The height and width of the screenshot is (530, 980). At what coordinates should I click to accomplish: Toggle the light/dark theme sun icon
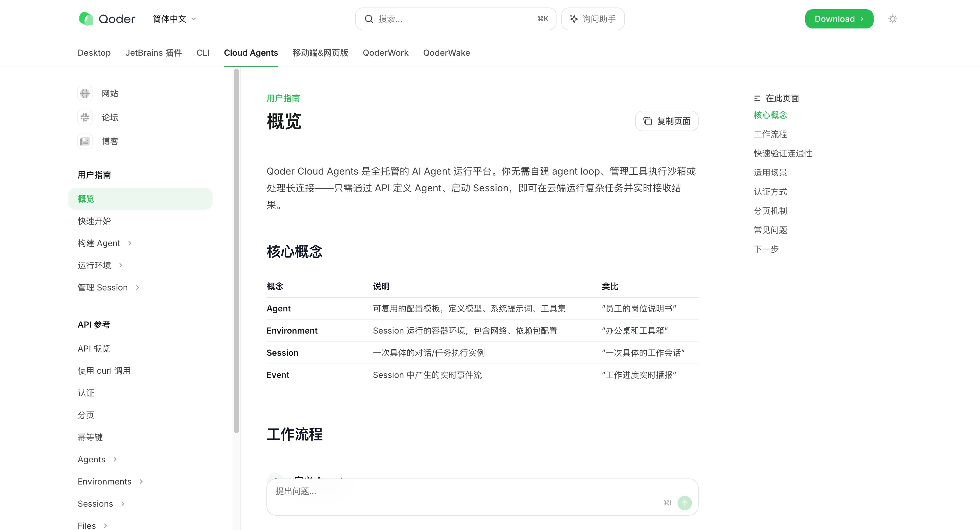pos(892,19)
